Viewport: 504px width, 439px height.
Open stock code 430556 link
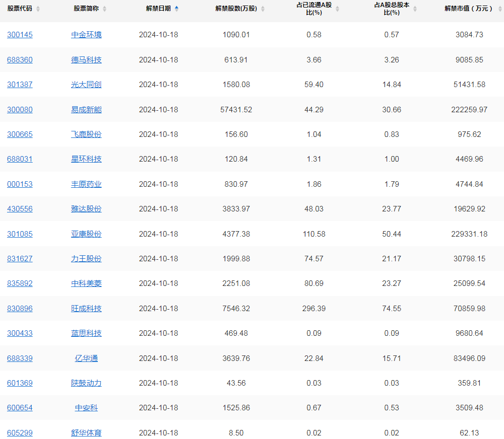click(x=20, y=209)
